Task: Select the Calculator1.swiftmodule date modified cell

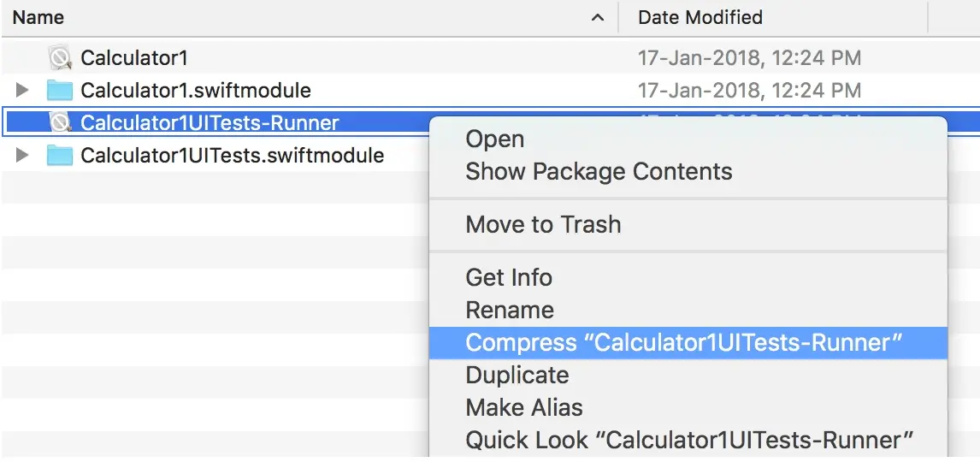Action: point(749,90)
